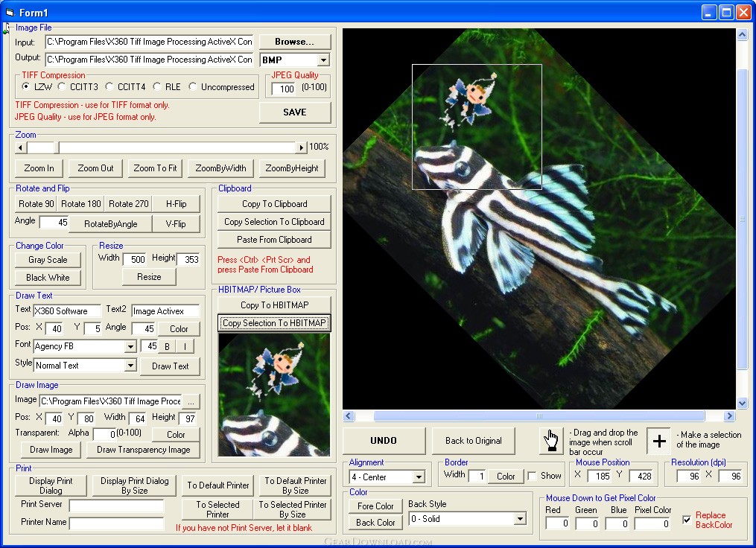The image size is (756, 548).
Task: Click the UNDO button
Action: 384,441
